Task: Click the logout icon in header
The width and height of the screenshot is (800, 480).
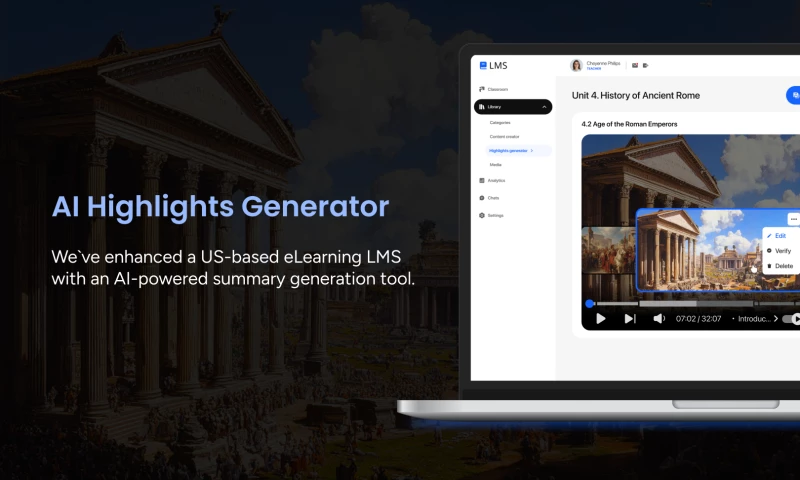Action: point(645,65)
